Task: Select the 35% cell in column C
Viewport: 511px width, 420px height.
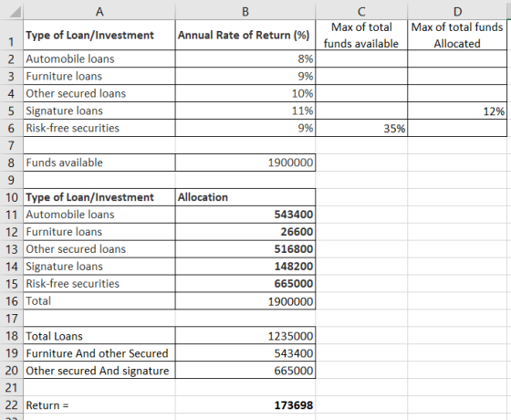Action: point(361,128)
